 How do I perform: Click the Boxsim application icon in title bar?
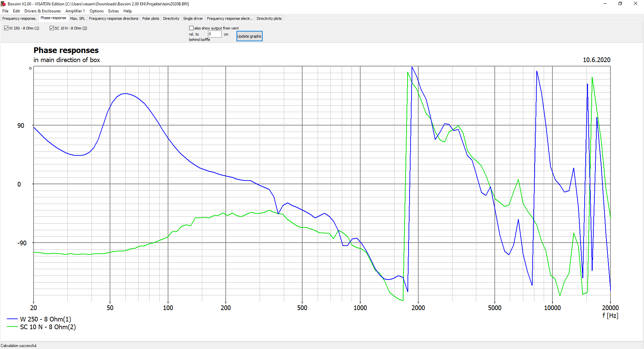pyautogui.click(x=3, y=4)
